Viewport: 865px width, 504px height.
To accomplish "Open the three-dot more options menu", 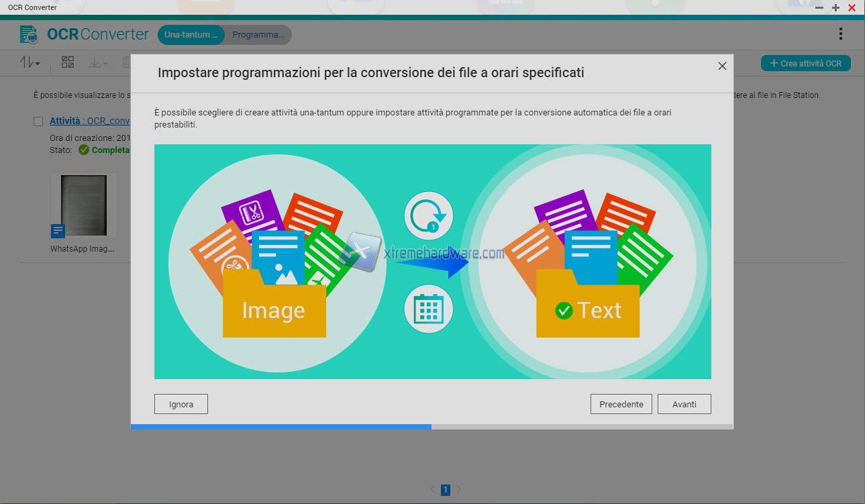I will point(841,34).
